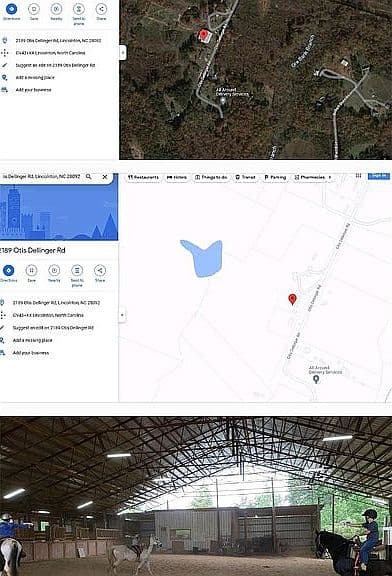Click Directions button under 2189 Otis Dellinger Rd title
392x576 pixels.
(8, 270)
